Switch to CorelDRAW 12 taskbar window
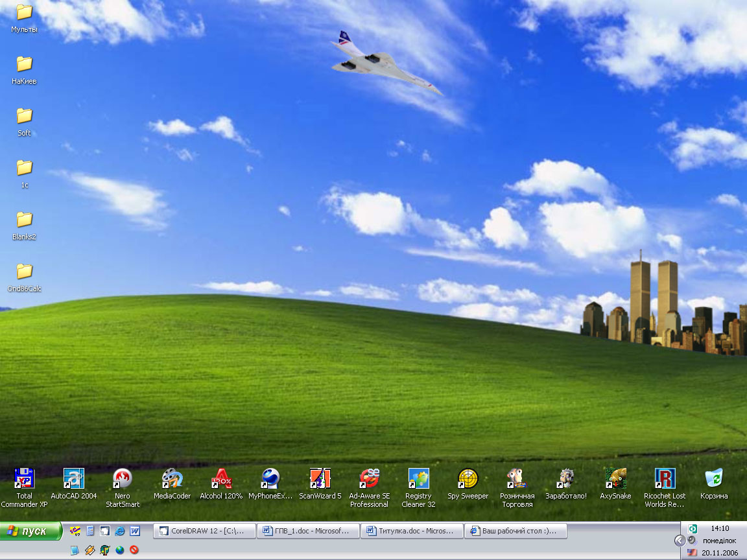 (x=204, y=530)
